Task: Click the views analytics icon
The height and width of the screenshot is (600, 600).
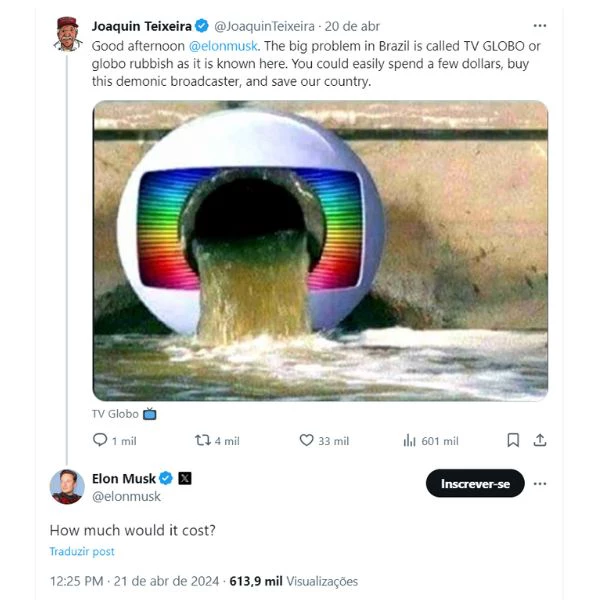Action: [x=409, y=440]
